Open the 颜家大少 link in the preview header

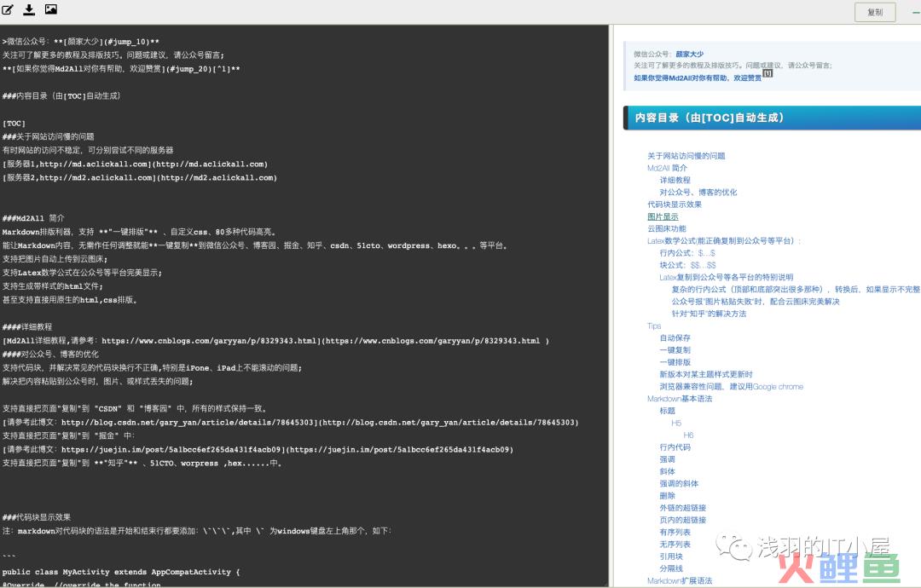point(689,54)
